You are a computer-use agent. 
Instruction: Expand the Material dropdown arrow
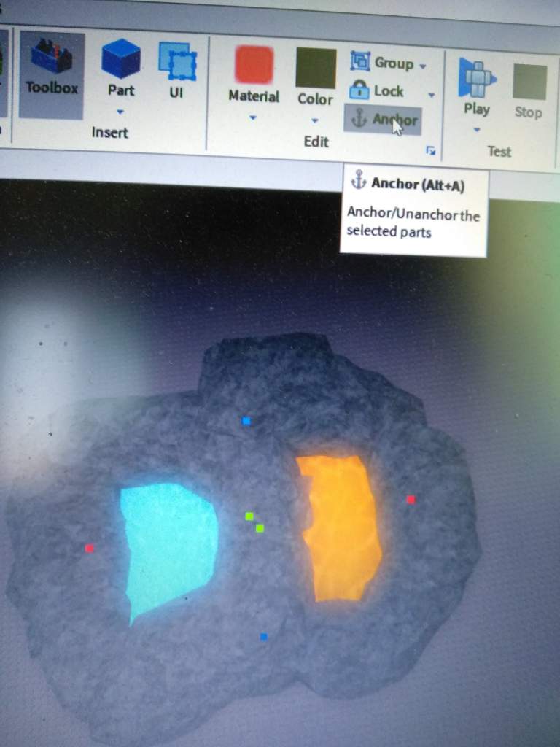coord(253,117)
